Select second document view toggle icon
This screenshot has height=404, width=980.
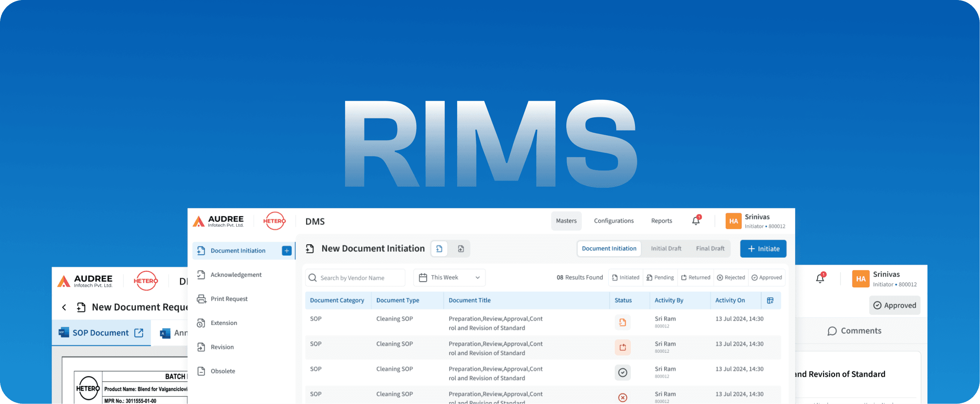pyautogui.click(x=461, y=249)
